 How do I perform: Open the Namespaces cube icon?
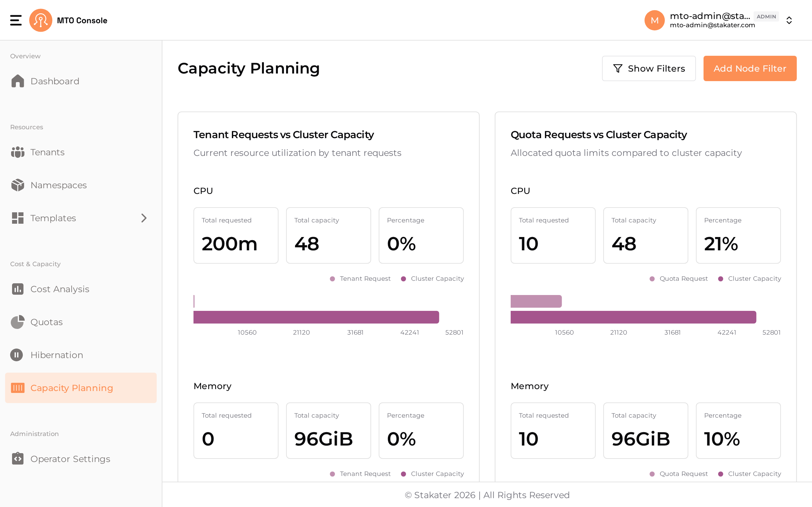[x=17, y=185]
